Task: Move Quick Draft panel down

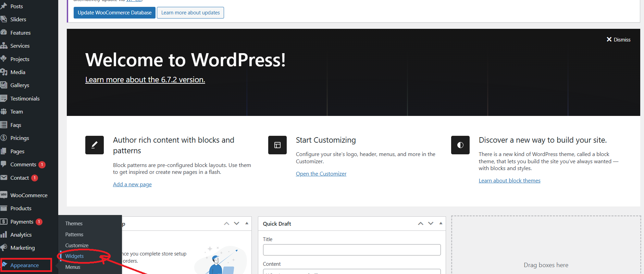Action: tap(431, 224)
